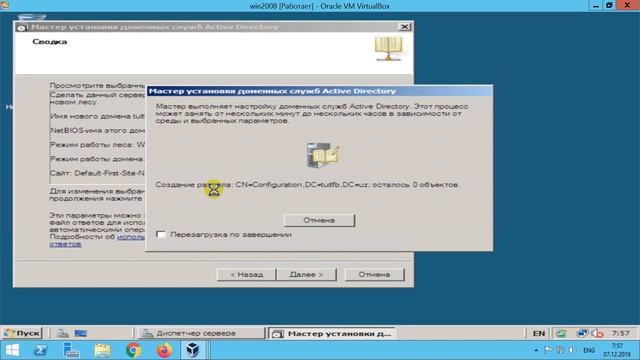The height and width of the screenshot is (360, 640).
Task: Click the wizard icon in Сводка title bar
Action: (22, 27)
